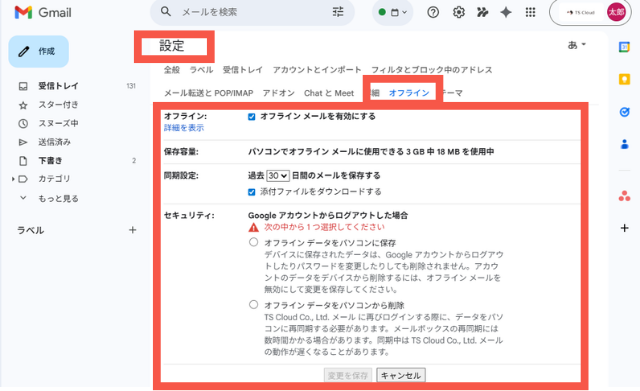Select オフライン データをパソコンに保存 radio

click(253, 242)
